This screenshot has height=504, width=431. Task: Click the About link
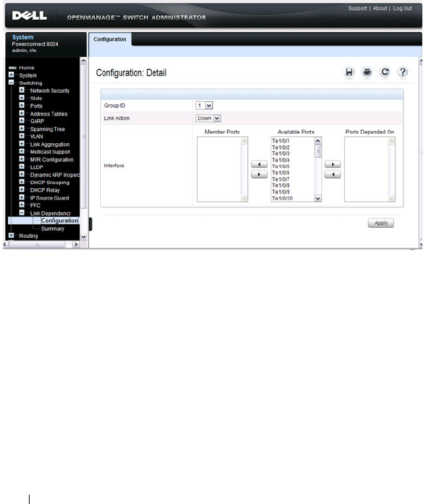click(380, 8)
